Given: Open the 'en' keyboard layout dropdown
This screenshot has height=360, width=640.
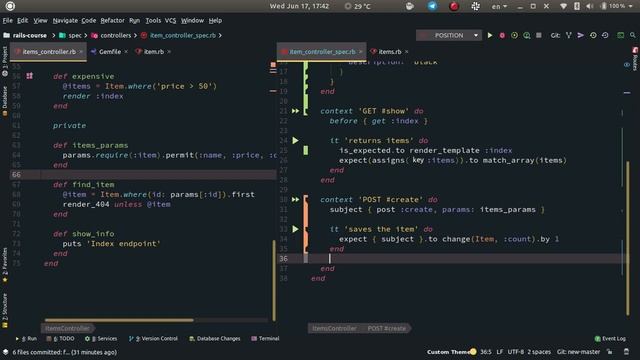Looking at the screenshot, I should (499, 6).
